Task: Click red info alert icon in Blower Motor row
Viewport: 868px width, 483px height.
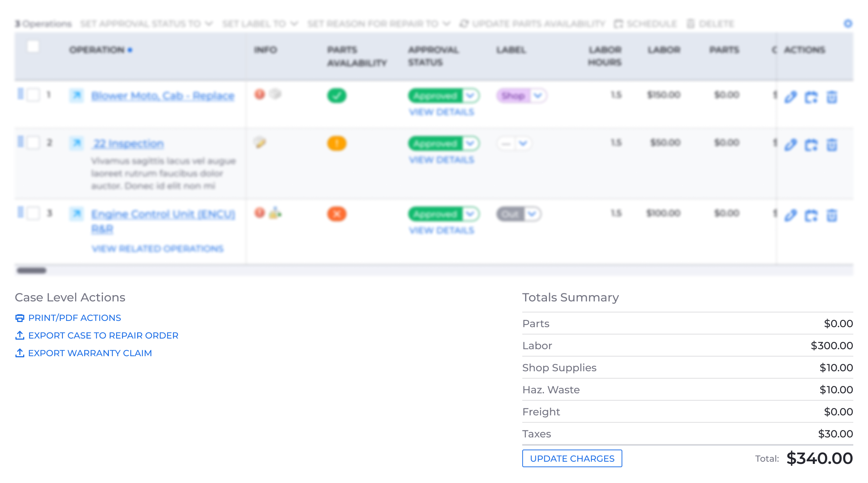Action: pyautogui.click(x=260, y=94)
